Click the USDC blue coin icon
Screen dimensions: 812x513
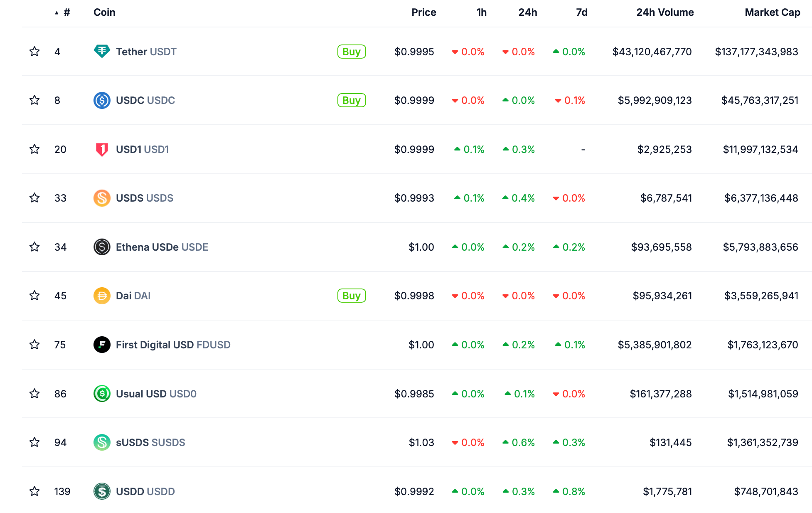point(102,100)
